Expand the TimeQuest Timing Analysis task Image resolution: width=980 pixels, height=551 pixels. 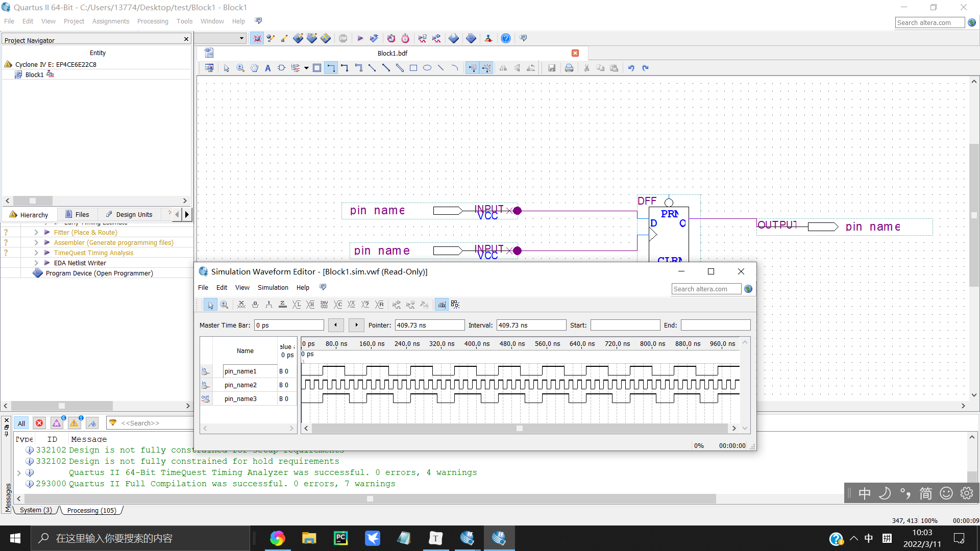point(36,253)
